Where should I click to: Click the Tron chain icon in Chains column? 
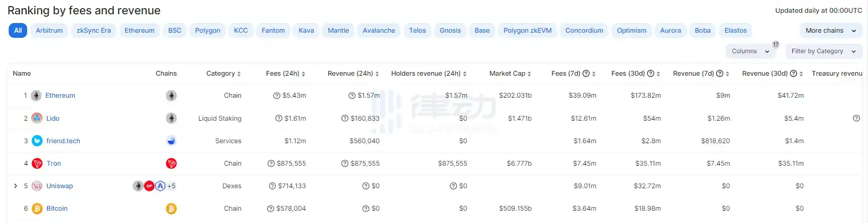pos(171,164)
